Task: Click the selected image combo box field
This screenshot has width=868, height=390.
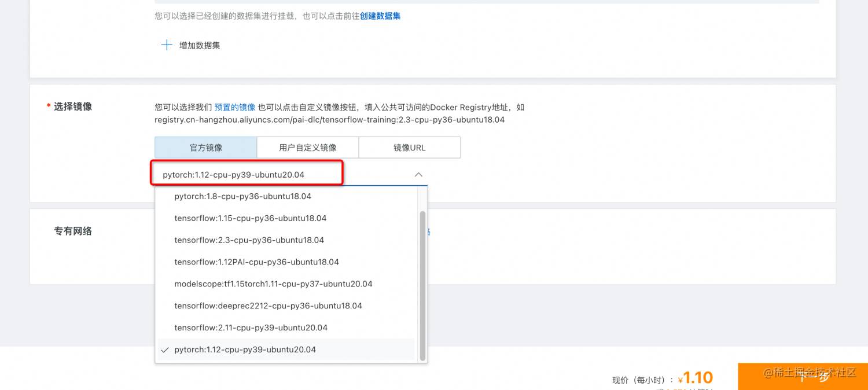Action: tap(291, 174)
